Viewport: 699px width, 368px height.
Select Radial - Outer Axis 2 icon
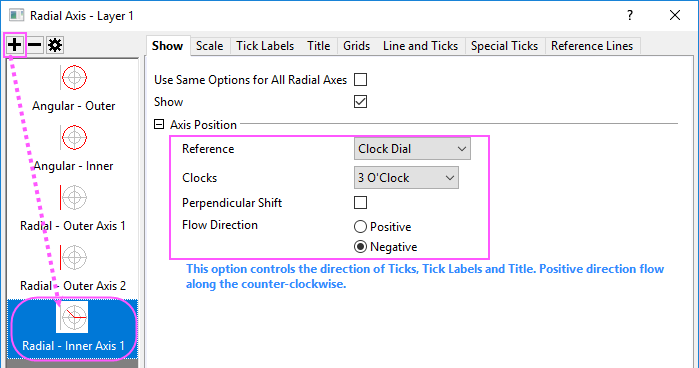point(74,257)
